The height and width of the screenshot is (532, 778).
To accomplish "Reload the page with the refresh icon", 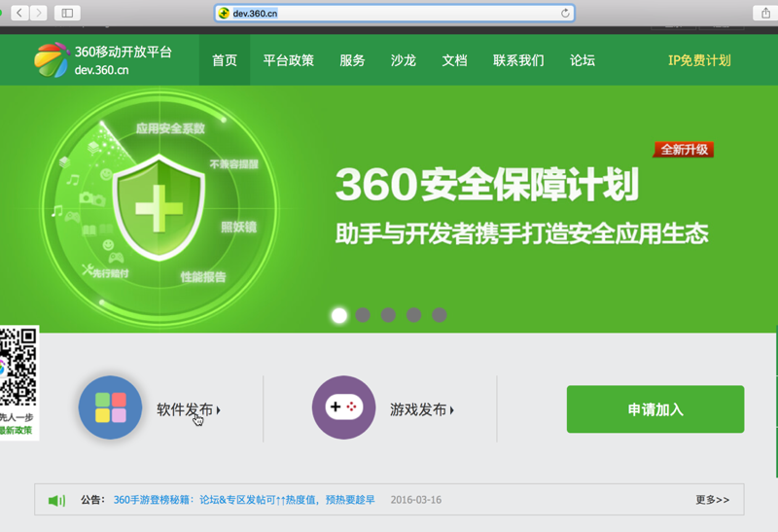I will tap(565, 14).
